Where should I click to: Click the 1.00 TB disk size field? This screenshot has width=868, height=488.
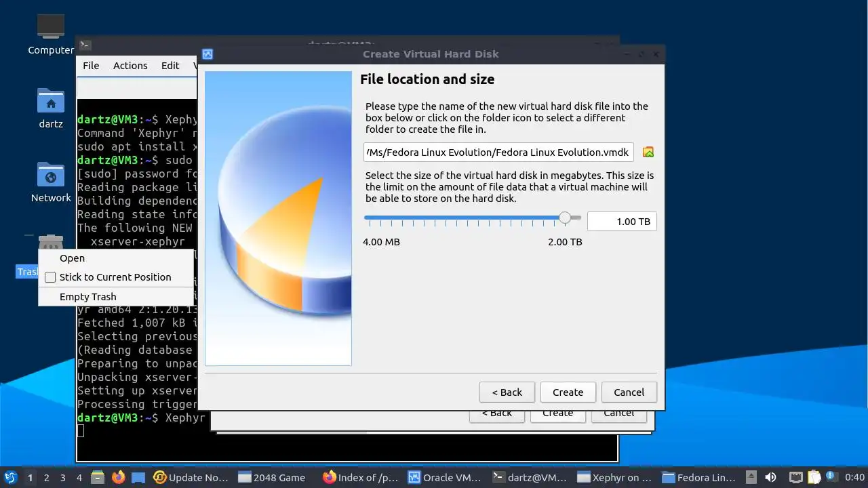click(622, 222)
